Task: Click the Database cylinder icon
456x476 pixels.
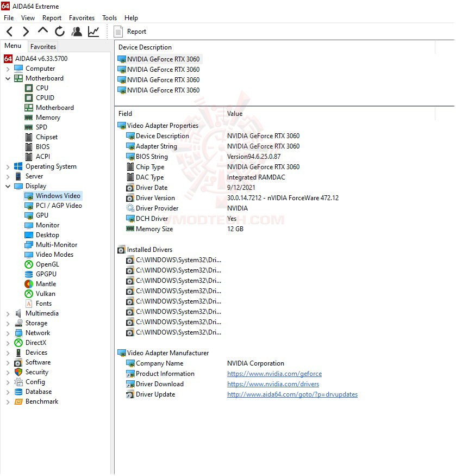Action: [x=18, y=392]
